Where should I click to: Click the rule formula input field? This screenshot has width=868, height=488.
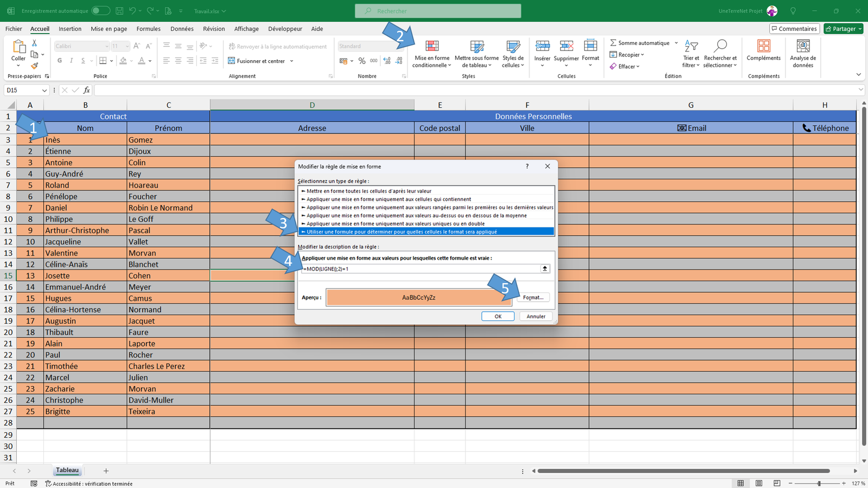(420, 268)
